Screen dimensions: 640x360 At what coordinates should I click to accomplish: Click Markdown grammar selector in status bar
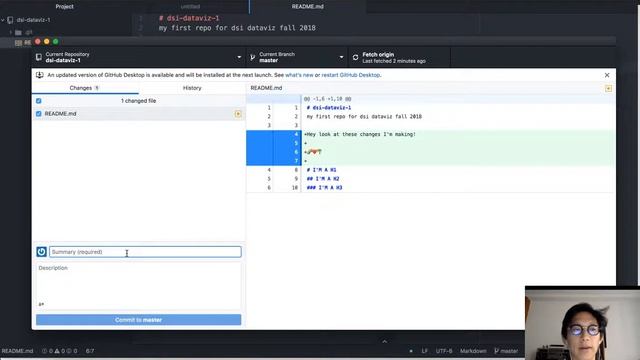click(x=473, y=351)
